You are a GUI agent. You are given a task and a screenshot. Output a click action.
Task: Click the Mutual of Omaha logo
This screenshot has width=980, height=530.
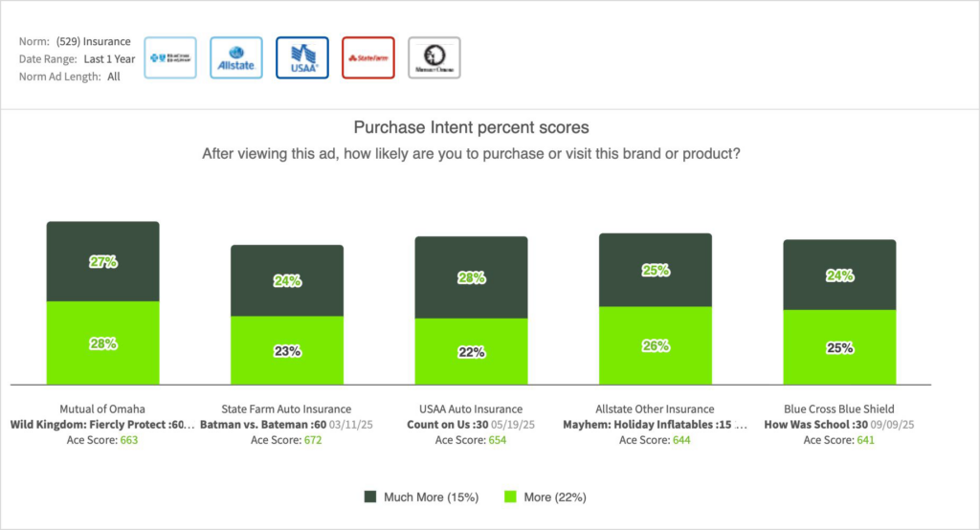click(434, 57)
